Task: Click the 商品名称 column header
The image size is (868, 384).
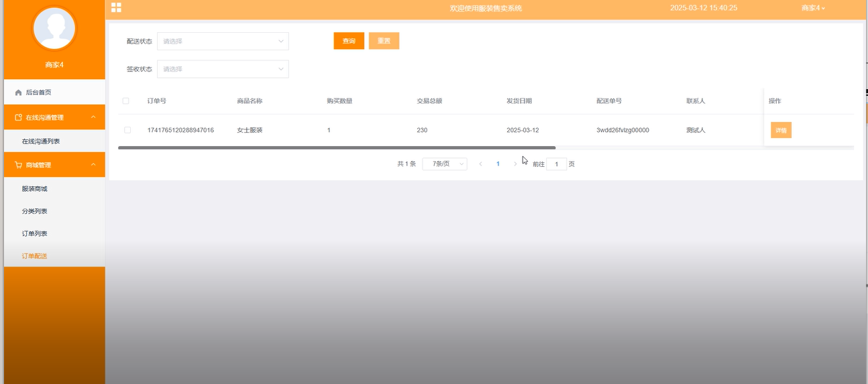Action: tap(250, 101)
